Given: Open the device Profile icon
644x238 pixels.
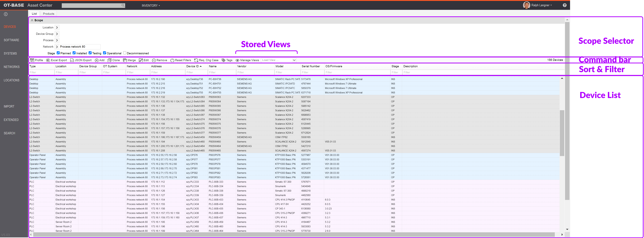Looking at the screenshot, I should 32,60.
